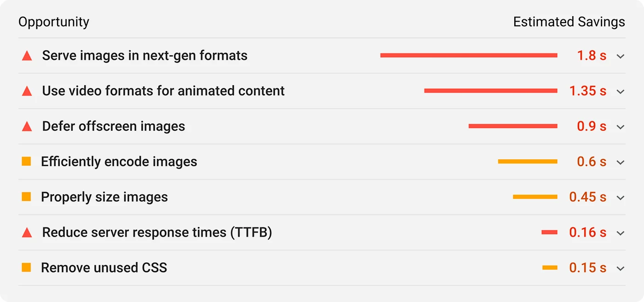Click the orange 0.6 s savings bar
Image resolution: width=644 pixels, height=302 pixels.
527,162
